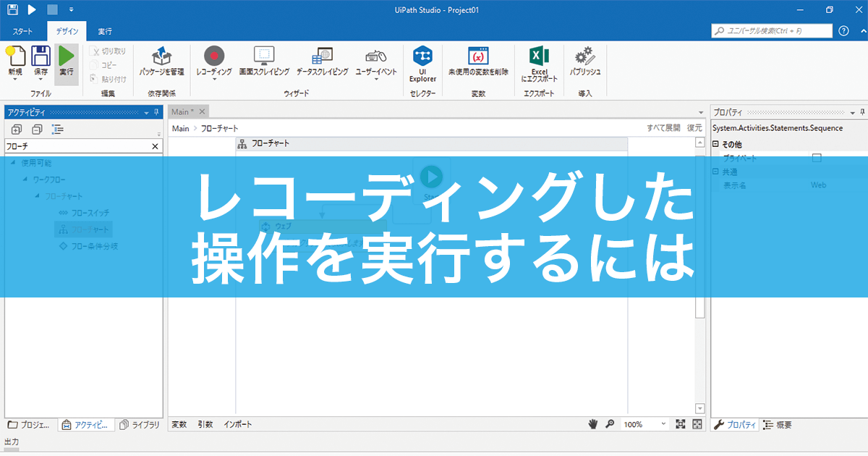Click 未使用の変数を削除 icon
The height and width of the screenshot is (456, 868).
[x=478, y=56]
